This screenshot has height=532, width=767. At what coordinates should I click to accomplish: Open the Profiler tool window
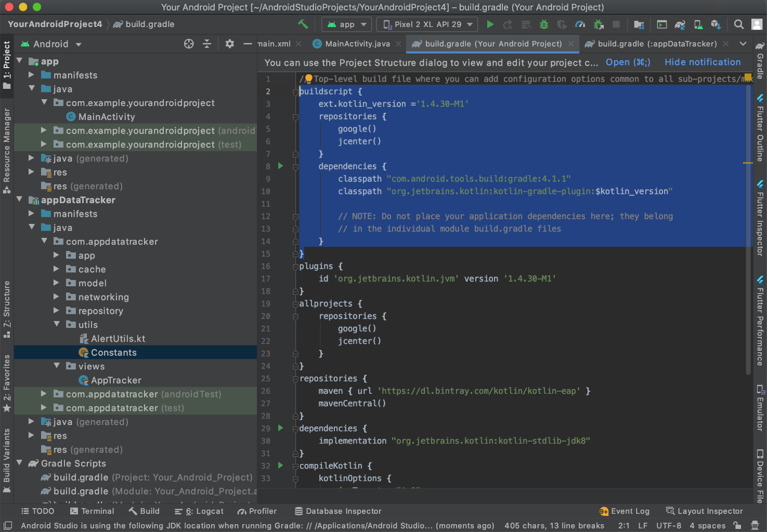[257, 511]
